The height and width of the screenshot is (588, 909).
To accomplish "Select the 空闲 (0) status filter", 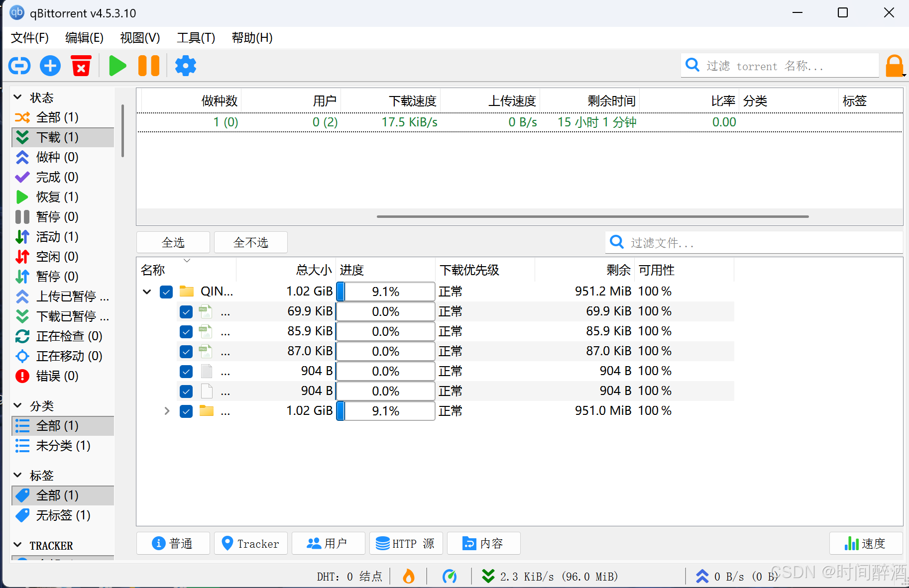I will [x=63, y=257].
